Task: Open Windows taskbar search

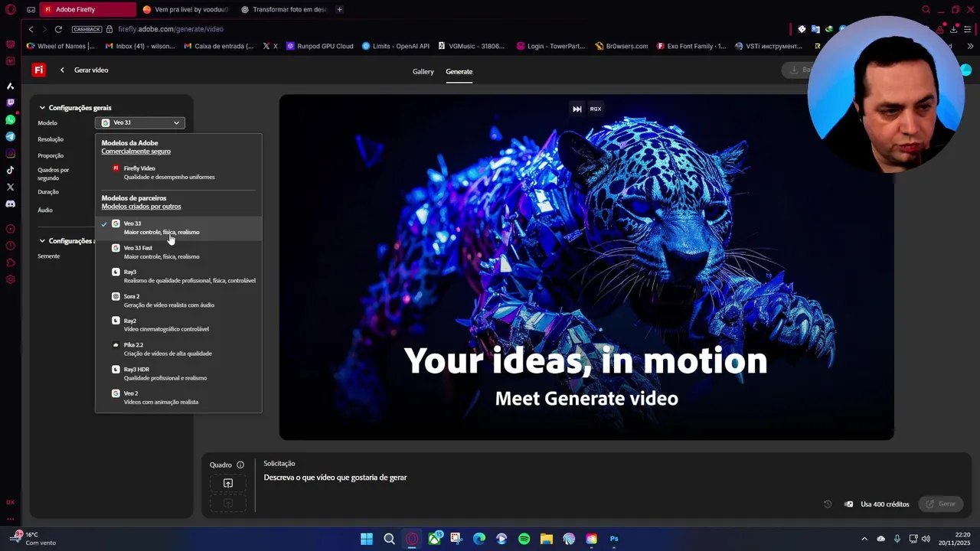Action: pos(389,539)
